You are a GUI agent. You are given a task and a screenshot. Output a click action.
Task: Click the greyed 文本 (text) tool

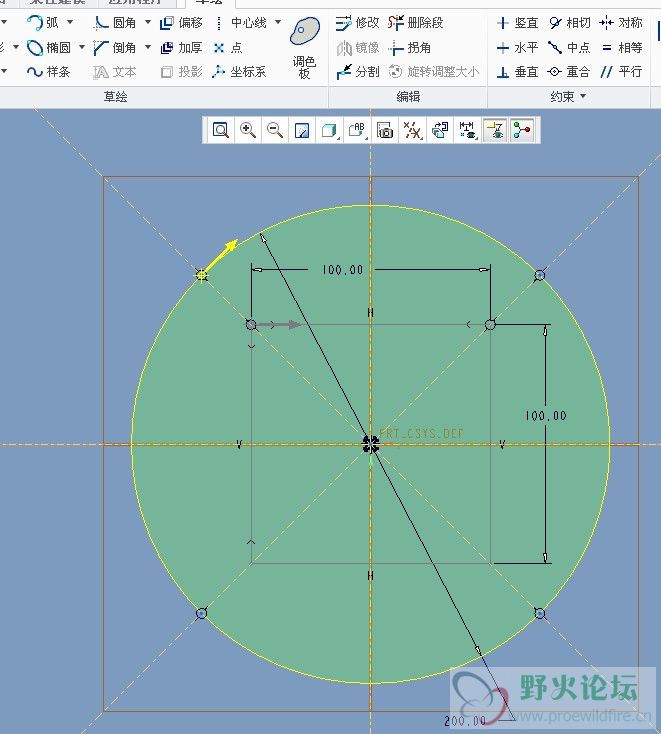(x=115, y=72)
